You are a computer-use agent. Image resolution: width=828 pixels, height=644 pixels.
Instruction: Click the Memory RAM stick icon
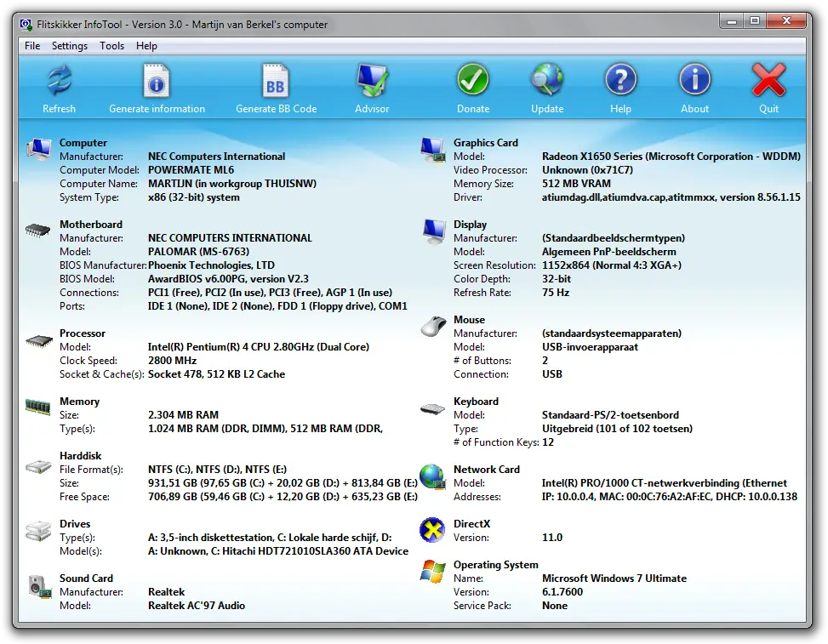38,407
